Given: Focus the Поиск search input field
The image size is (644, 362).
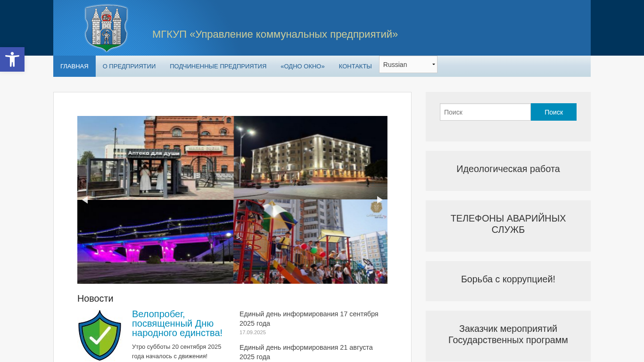Looking at the screenshot, I should pos(485,112).
